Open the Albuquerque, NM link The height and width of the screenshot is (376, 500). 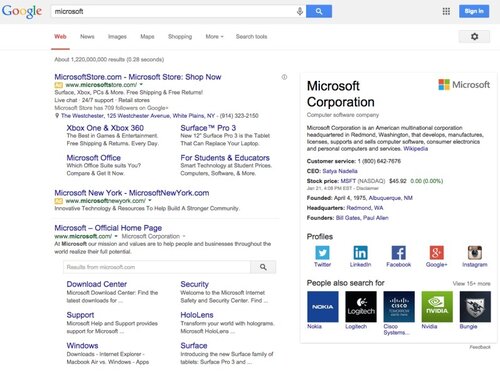390,198
